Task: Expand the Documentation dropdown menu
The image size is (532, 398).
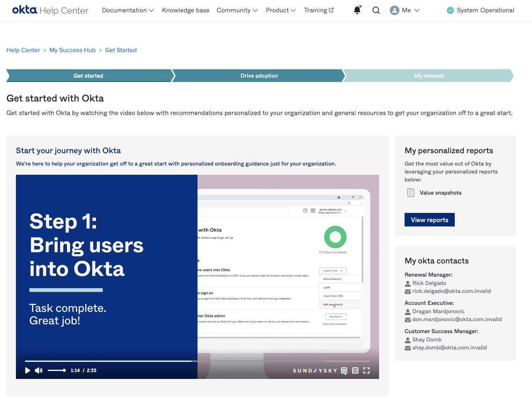Action: tap(128, 10)
